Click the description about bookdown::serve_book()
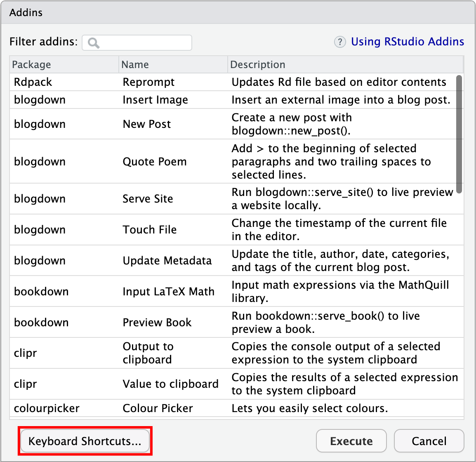This screenshot has height=462, width=476. (326, 322)
